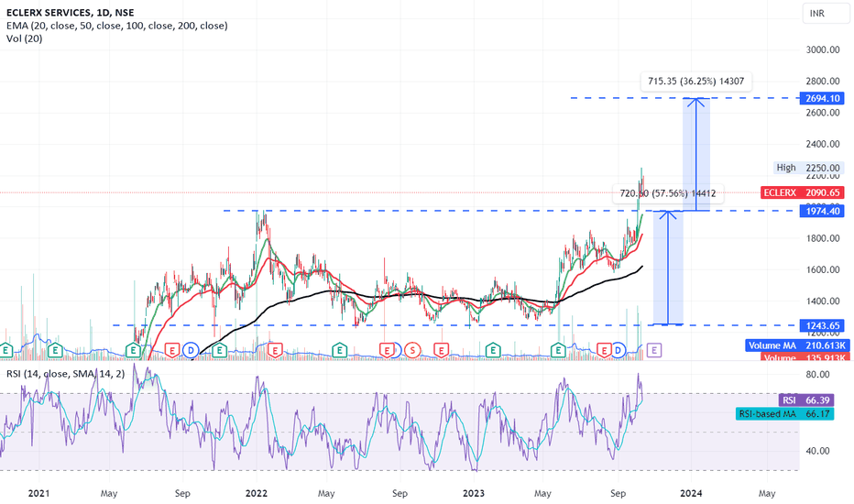
Task: Click the 2024 label on the time axis
Action: coord(691,494)
